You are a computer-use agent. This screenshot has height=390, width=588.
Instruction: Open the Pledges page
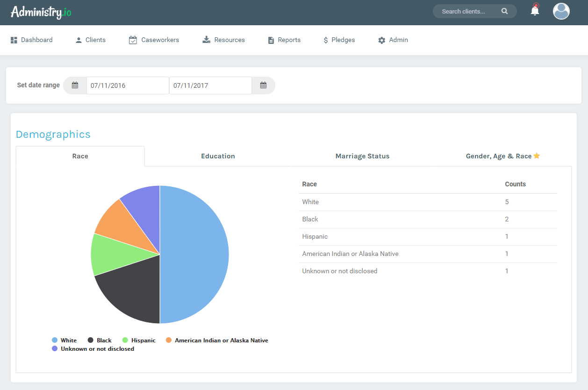pyautogui.click(x=339, y=40)
